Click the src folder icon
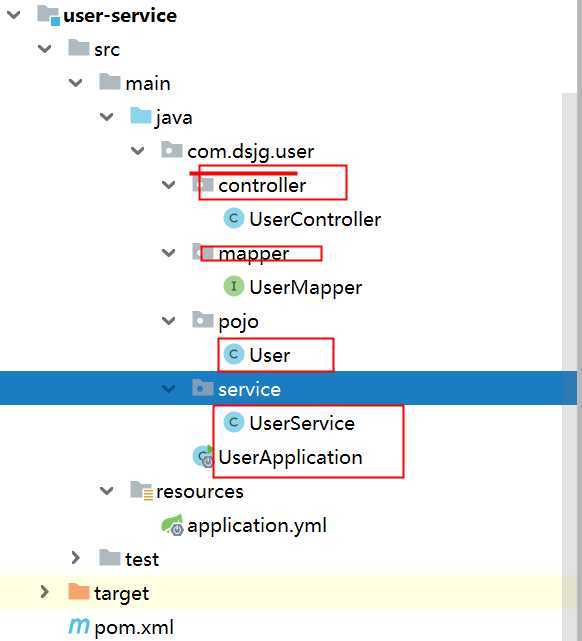 coord(79,48)
